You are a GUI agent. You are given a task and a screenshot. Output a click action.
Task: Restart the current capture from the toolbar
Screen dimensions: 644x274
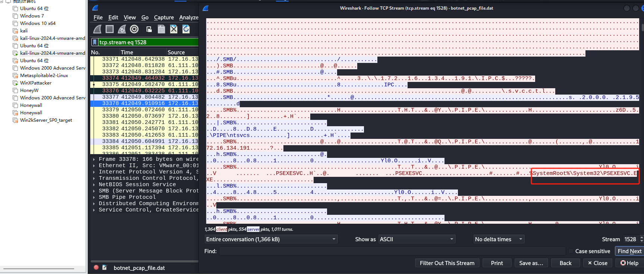click(x=122, y=29)
